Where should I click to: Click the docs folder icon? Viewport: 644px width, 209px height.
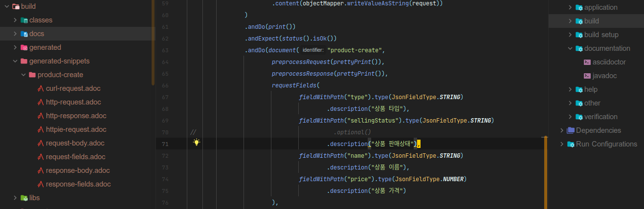tap(24, 34)
